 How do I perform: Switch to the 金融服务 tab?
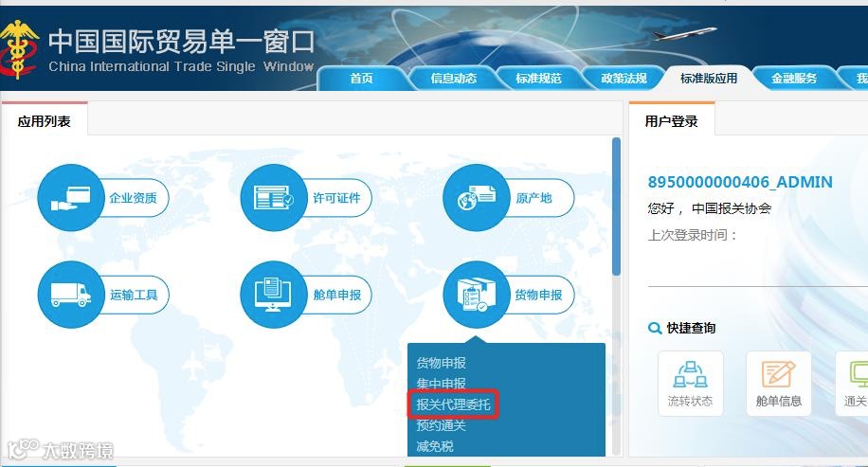pos(794,79)
